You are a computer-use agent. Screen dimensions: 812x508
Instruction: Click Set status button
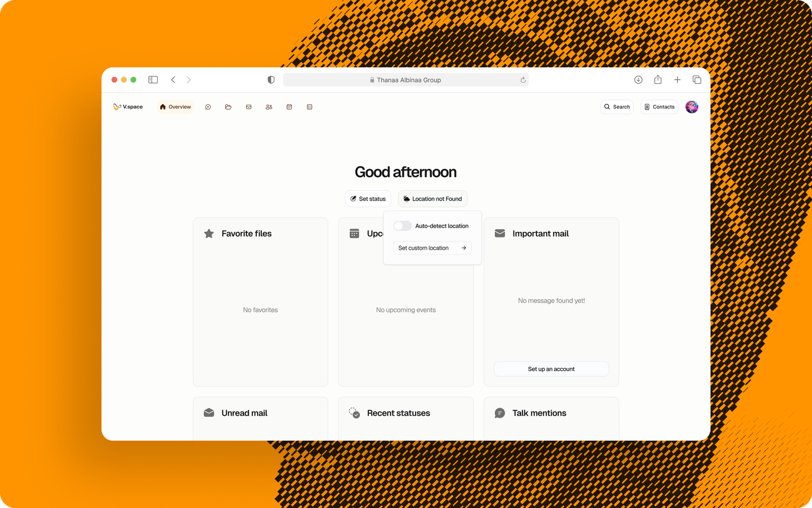click(368, 199)
